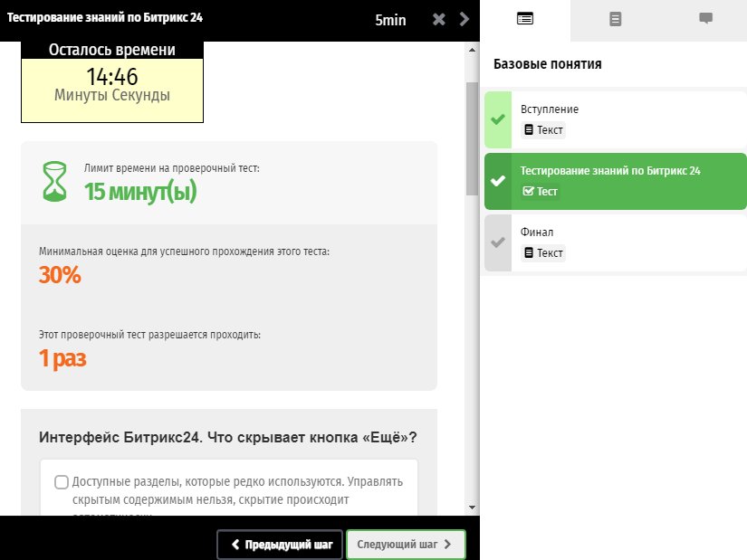Screen dimensions: 747x560
Task: Click the 'Текст' badge under 'Финал'
Action: pos(544,253)
